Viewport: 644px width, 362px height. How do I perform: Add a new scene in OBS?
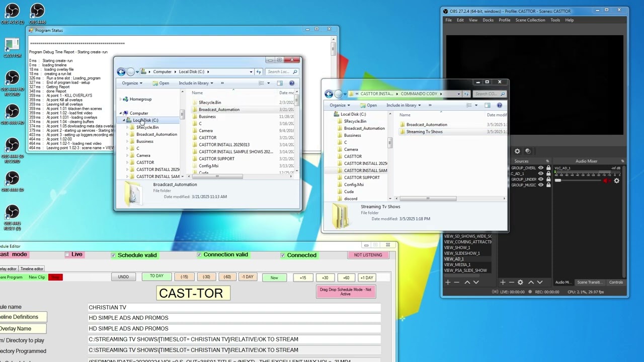448,283
